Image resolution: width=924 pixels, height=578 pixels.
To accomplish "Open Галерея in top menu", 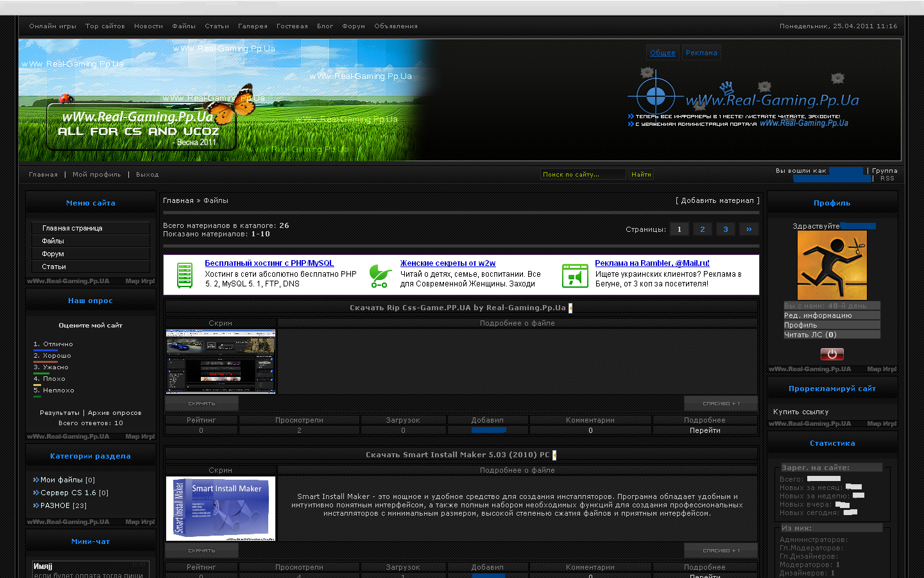I will point(253,26).
